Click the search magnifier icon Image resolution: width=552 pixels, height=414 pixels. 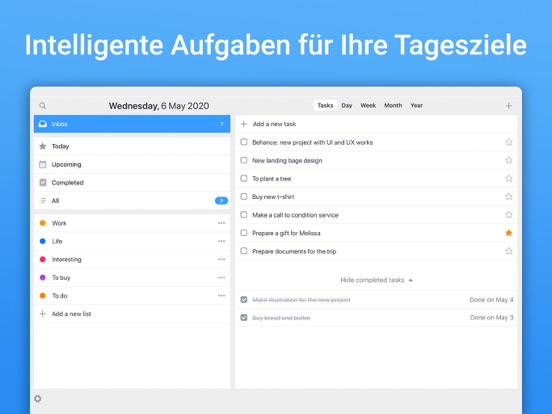point(43,106)
